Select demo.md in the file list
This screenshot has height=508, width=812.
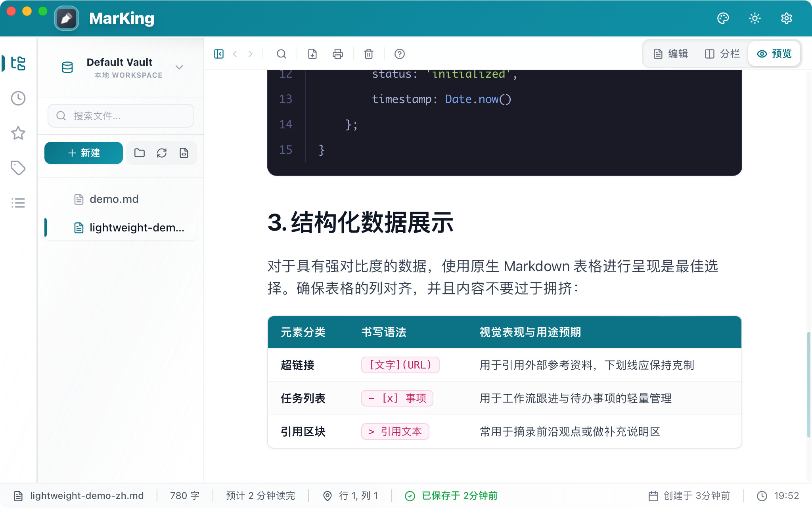(114, 199)
